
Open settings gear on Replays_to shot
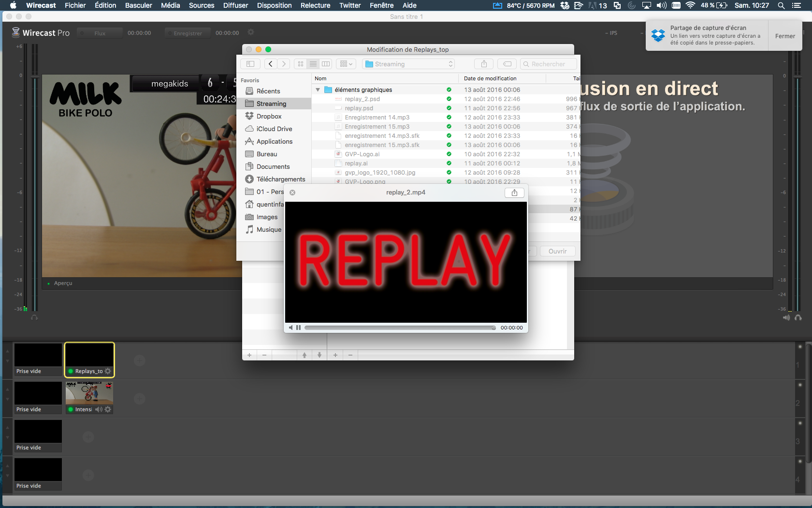pyautogui.click(x=108, y=371)
